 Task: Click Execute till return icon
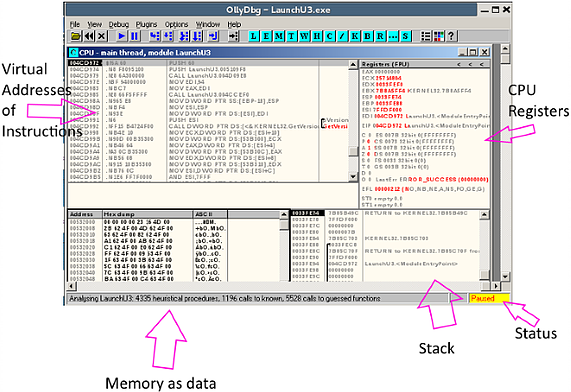click(213, 36)
